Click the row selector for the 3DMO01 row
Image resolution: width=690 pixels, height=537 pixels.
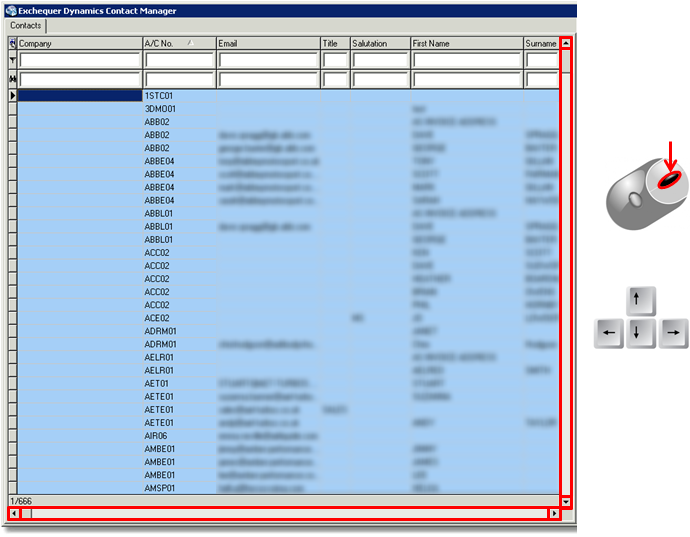tap(12, 109)
